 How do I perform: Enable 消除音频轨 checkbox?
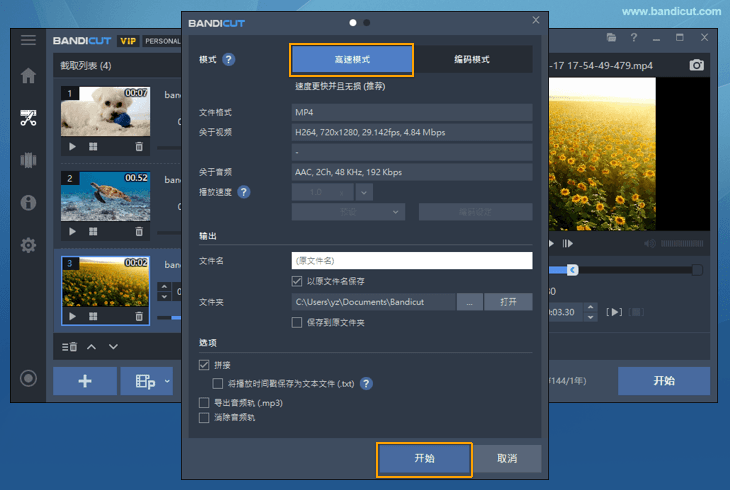pos(204,417)
